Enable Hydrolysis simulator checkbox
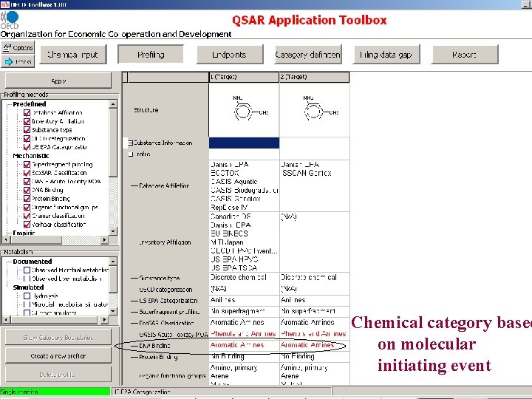The width and height of the screenshot is (532, 399). pyautogui.click(x=27, y=296)
